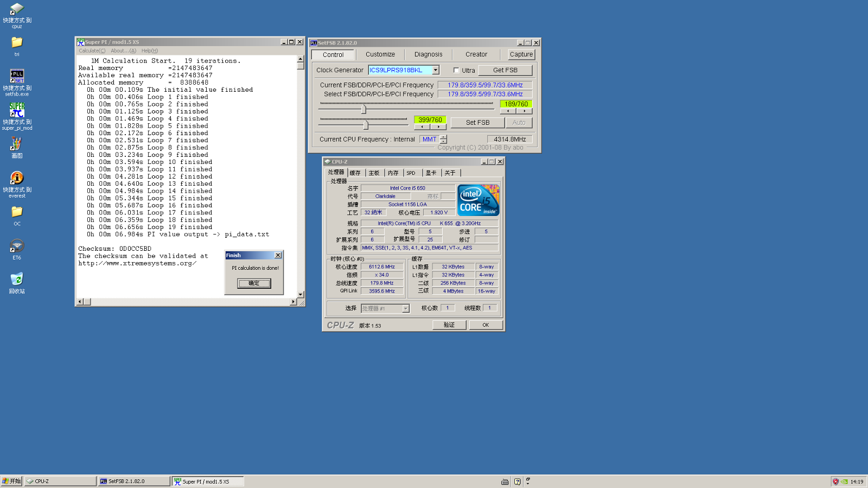868x488 pixels.
Task: Select the Control tab in SetFSB
Action: (x=333, y=55)
